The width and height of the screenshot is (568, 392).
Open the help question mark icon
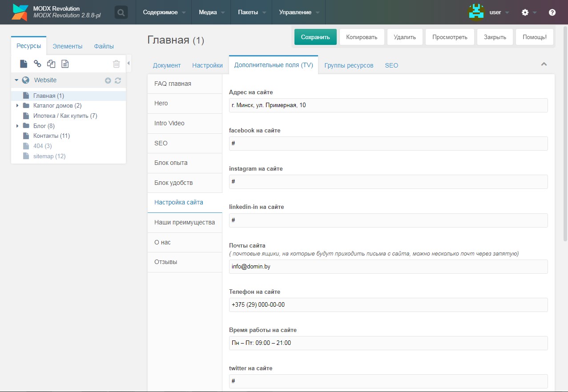[x=552, y=12]
